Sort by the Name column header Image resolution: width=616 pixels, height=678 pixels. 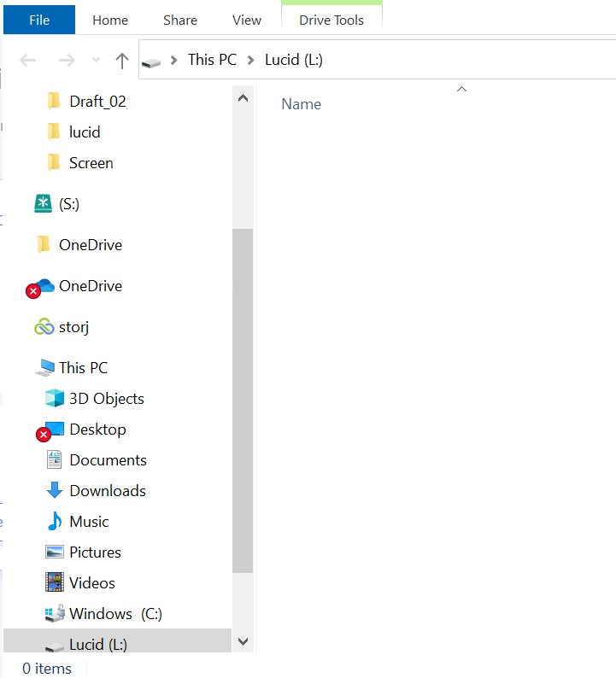301,104
